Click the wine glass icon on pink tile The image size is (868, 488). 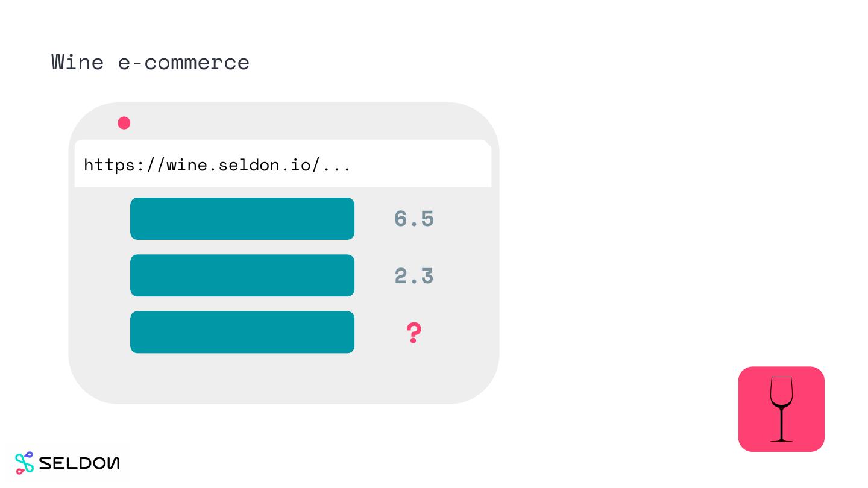(781, 409)
